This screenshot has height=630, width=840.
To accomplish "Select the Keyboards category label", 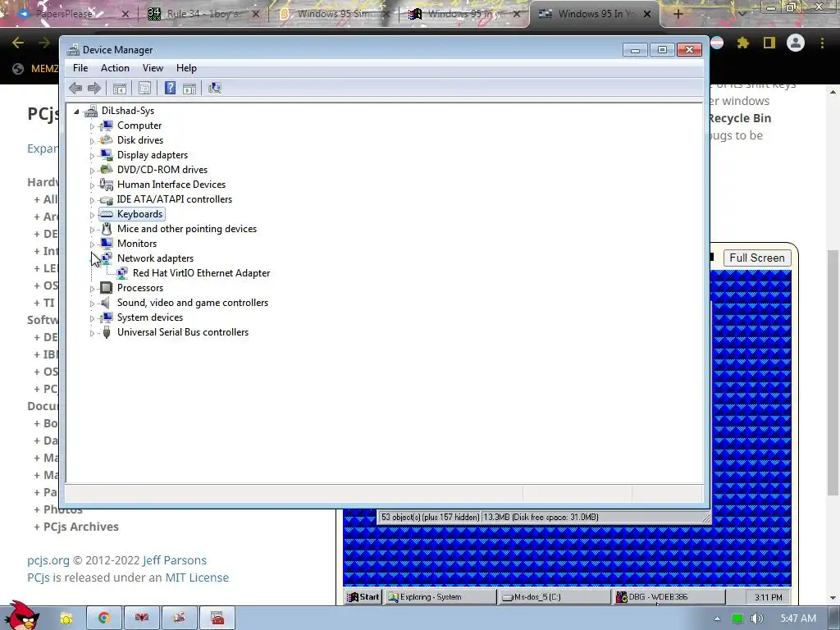I will click(139, 214).
